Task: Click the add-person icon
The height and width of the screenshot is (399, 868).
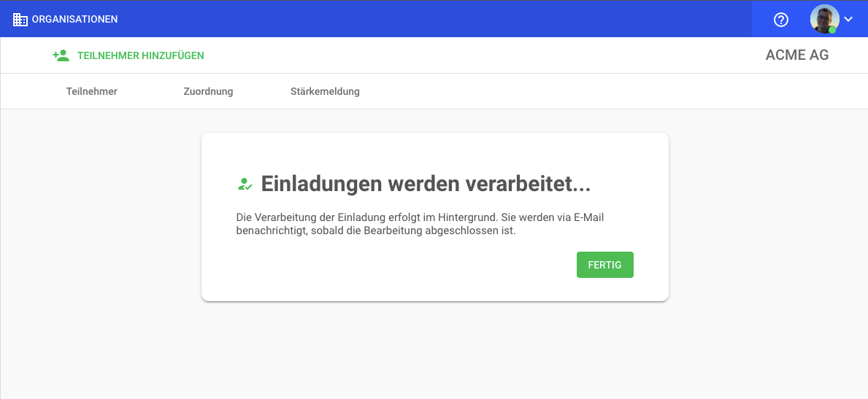Action: [x=61, y=55]
